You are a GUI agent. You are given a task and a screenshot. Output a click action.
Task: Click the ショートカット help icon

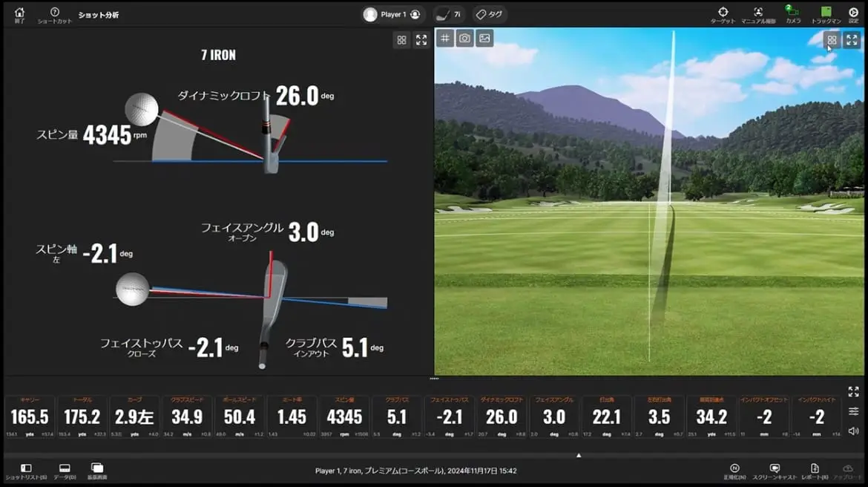click(53, 13)
